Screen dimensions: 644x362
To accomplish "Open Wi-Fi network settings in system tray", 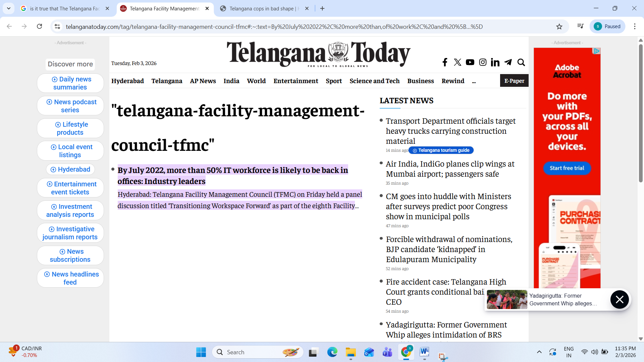I will (x=584, y=352).
